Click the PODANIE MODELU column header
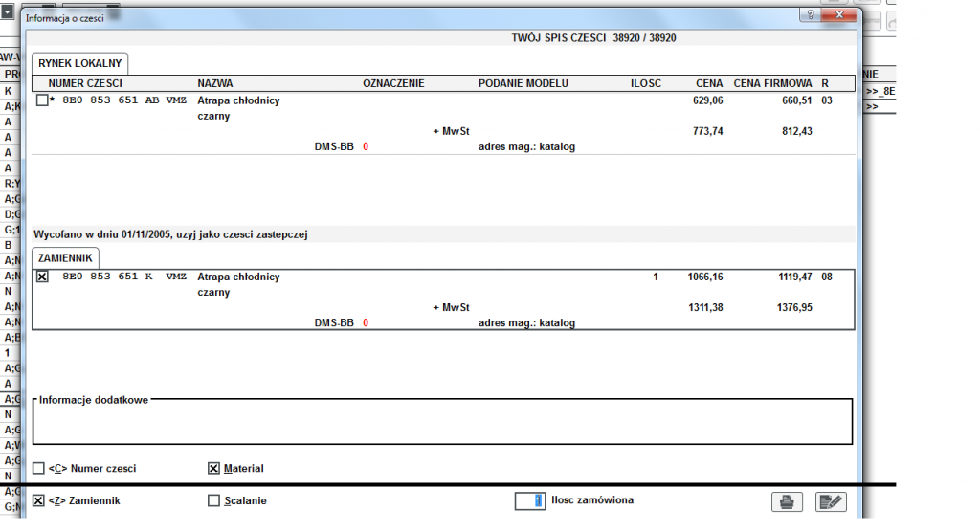980x532 pixels. (523, 83)
